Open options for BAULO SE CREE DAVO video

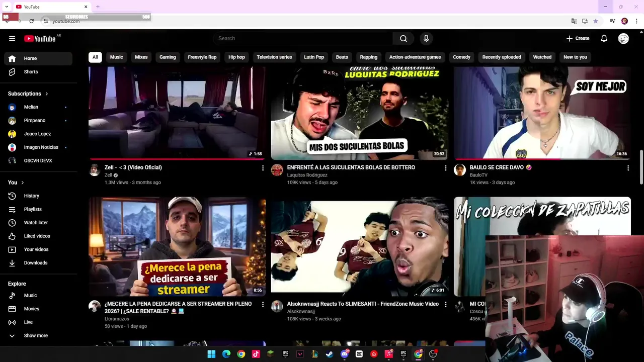coord(628,168)
